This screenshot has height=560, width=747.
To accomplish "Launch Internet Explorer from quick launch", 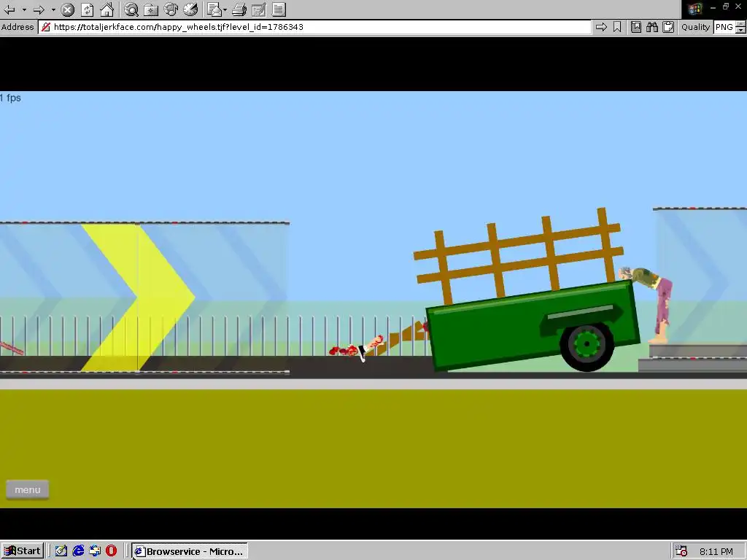I will click(x=78, y=551).
